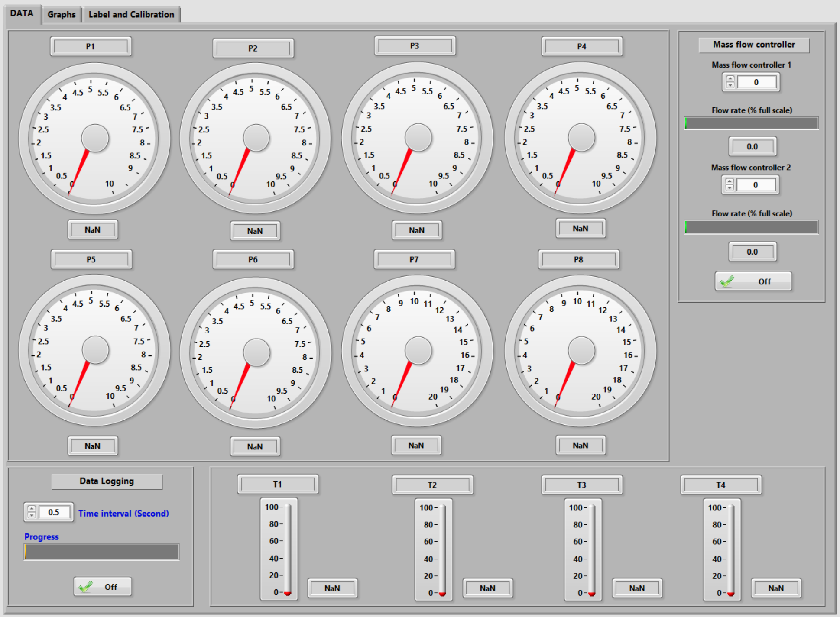
Task: Switch to the Graphs tab
Action: point(61,14)
